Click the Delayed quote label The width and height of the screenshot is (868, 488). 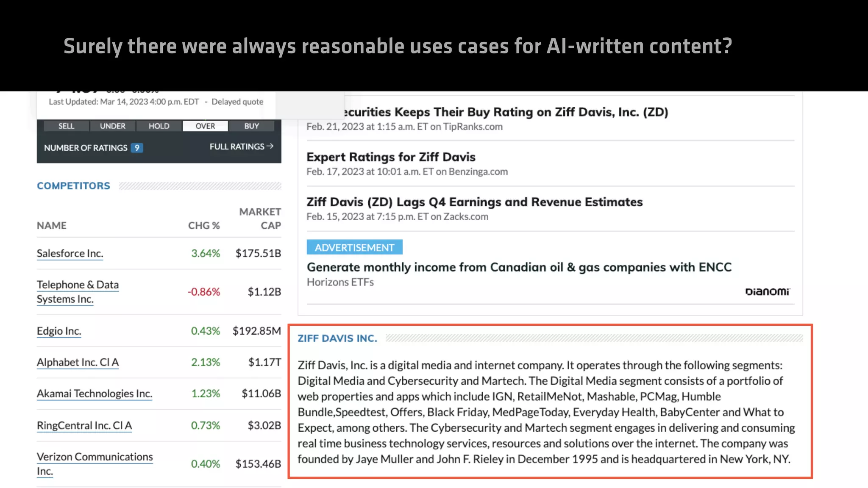tap(237, 102)
